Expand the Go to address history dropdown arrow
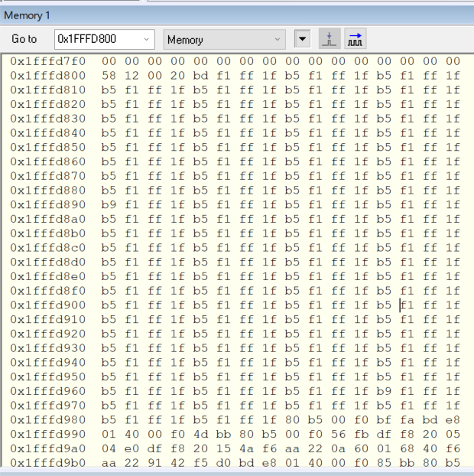 (x=146, y=40)
